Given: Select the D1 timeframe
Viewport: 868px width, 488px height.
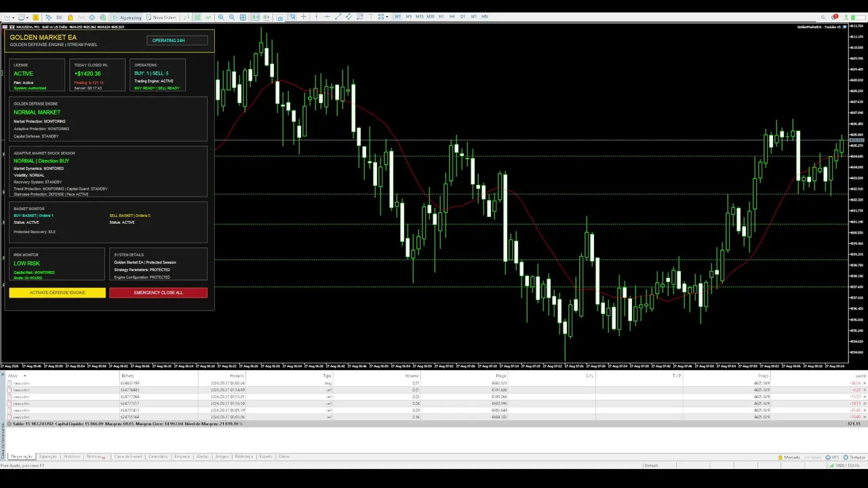Looking at the screenshot, I should tap(462, 16).
